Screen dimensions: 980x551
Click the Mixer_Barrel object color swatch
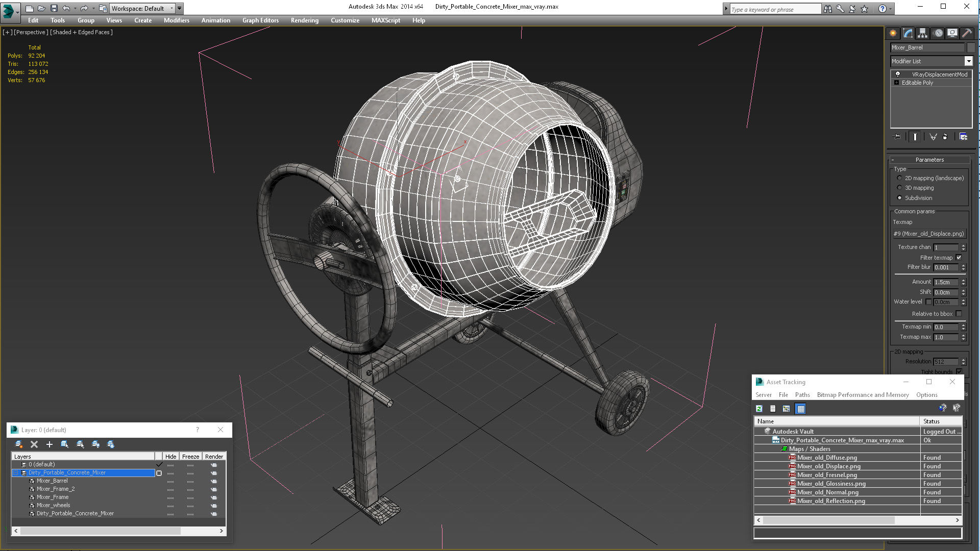tap(971, 47)
